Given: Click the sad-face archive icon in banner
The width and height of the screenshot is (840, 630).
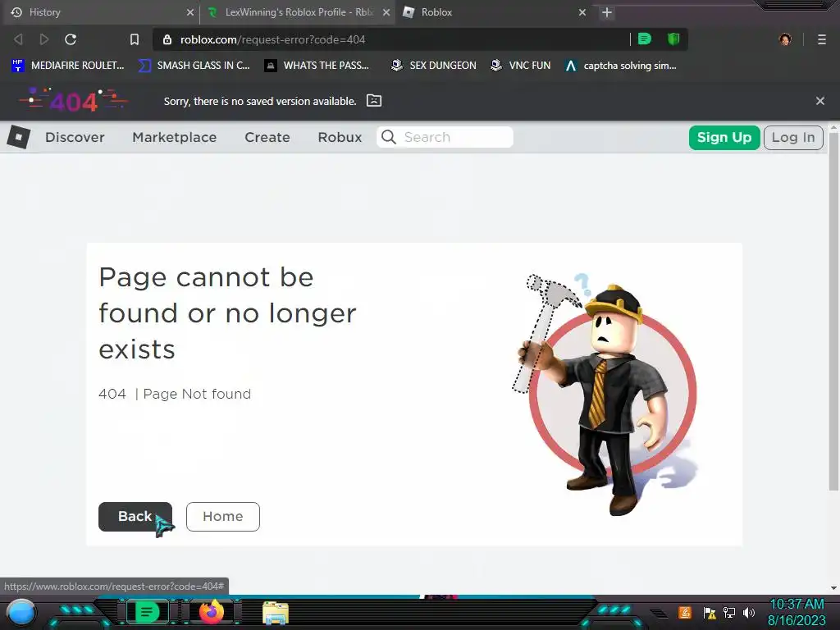Looking at the screenshot, I should tap(374, 101).
